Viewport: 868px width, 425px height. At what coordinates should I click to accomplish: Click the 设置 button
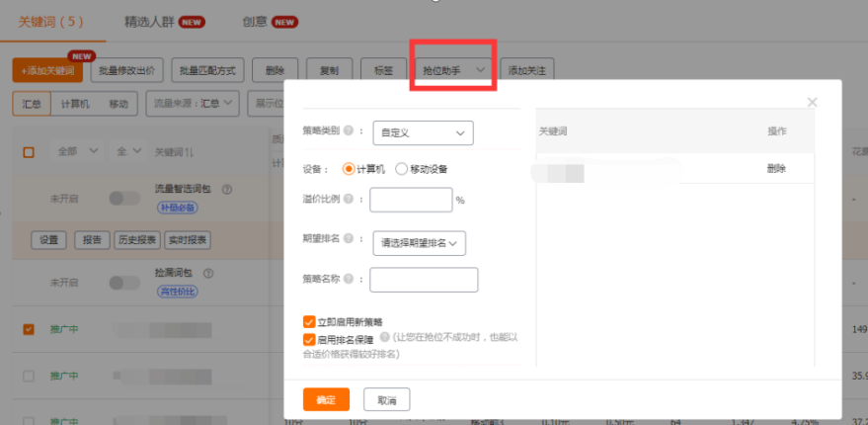pos(48,240)
